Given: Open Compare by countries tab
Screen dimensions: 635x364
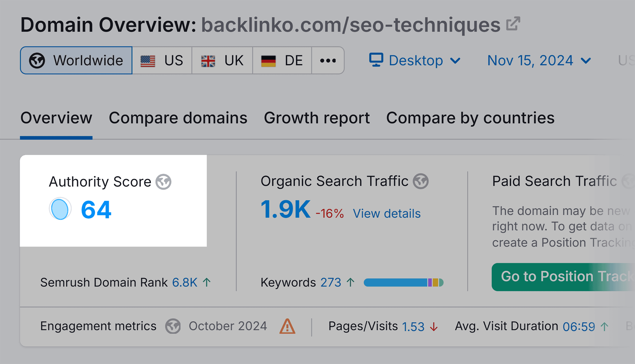Looking at the screenshot, I should click(x=470, y=118).
